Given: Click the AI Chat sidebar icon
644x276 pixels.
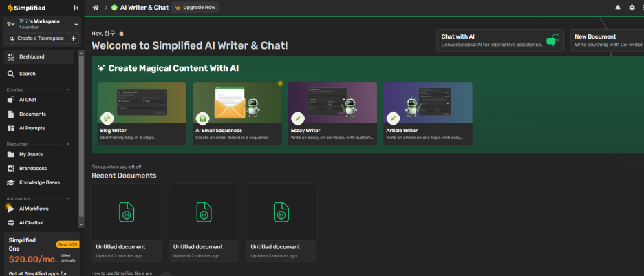Looking at the screenshot, I should [11, 100].
